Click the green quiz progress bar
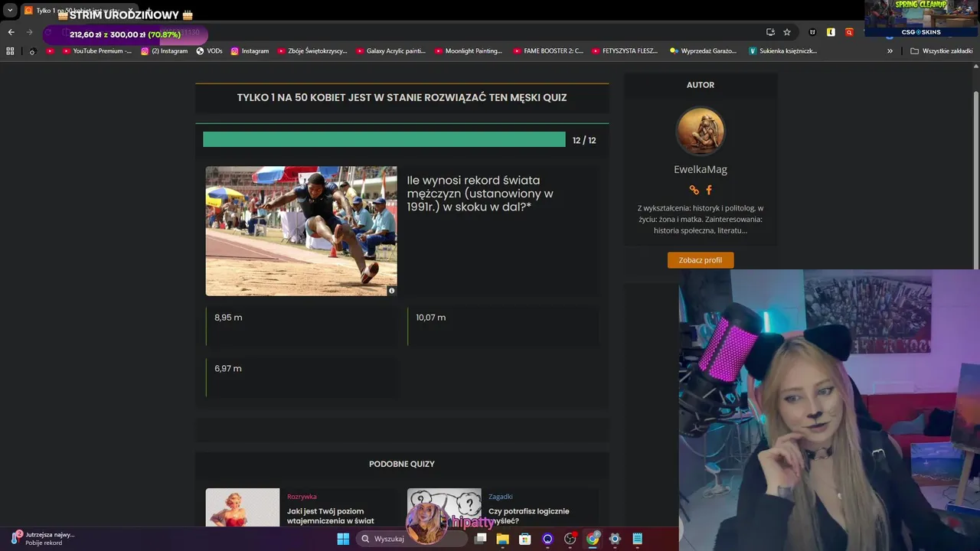 point(384,139)
